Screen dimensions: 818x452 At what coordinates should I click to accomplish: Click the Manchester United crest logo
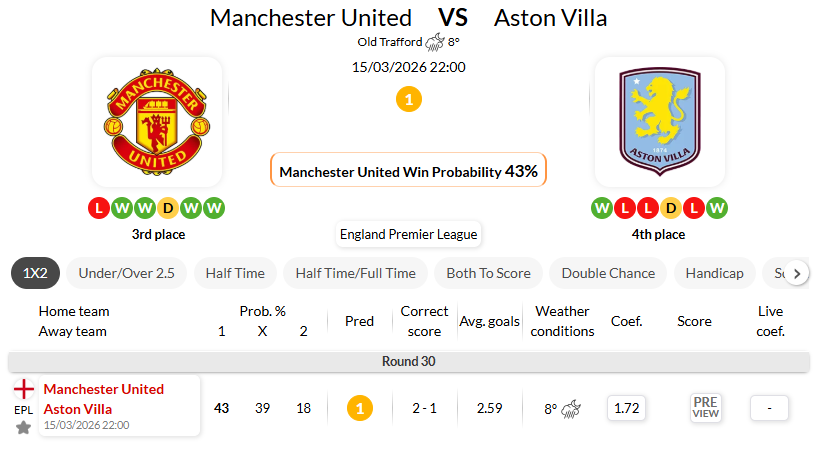tap(157, 121)
